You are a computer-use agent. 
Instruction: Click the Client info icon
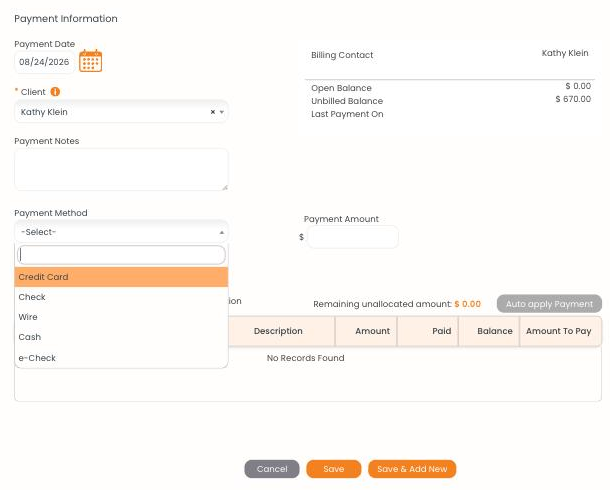click(55, 92)
